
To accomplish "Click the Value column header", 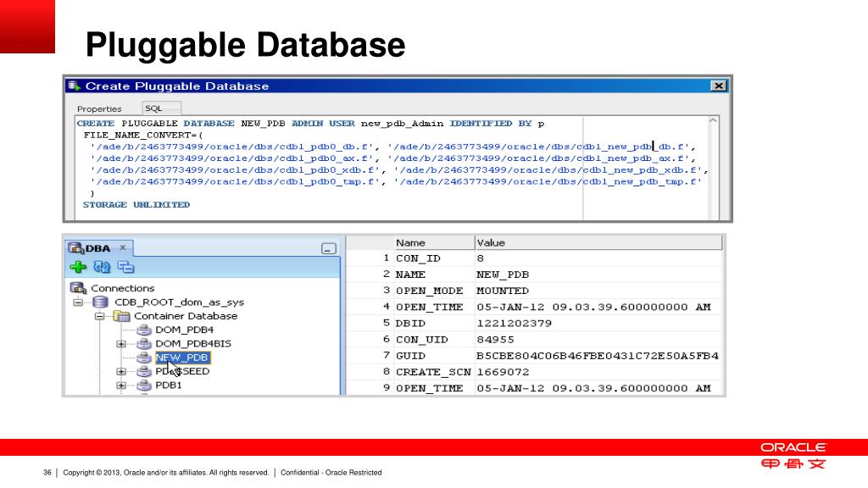I will (492, 242).
